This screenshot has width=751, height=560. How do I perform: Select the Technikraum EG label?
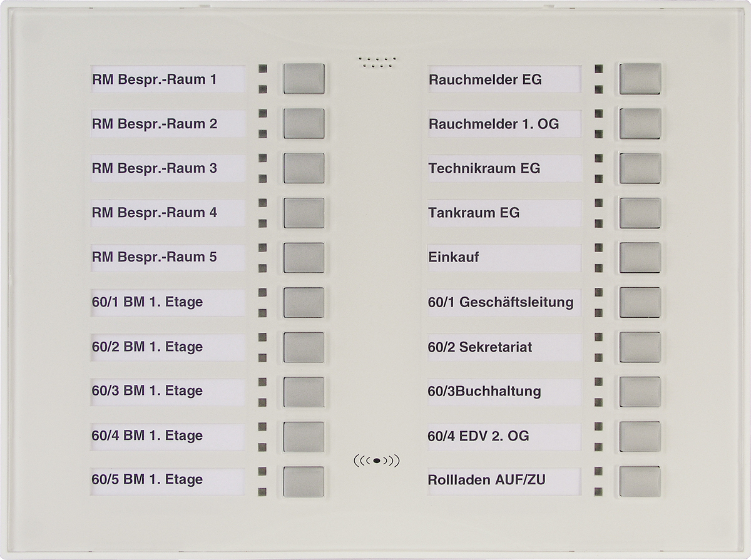pos(504,168)
